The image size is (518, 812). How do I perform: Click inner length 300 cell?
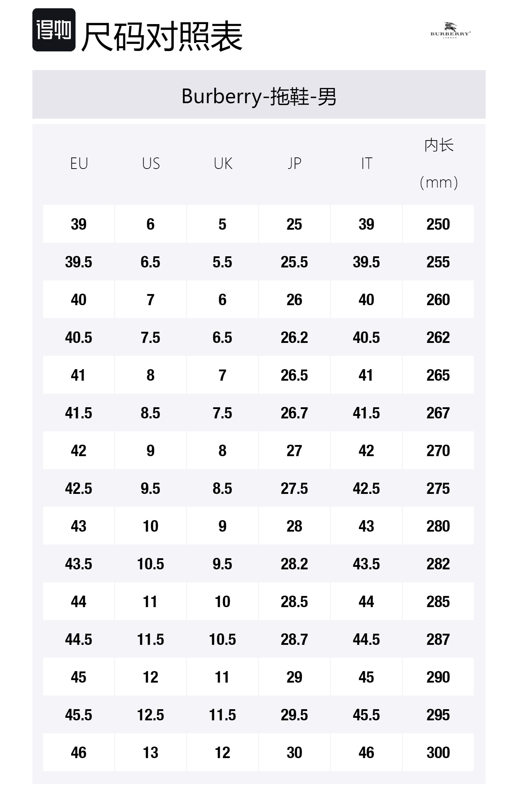(x=438, y=752)
